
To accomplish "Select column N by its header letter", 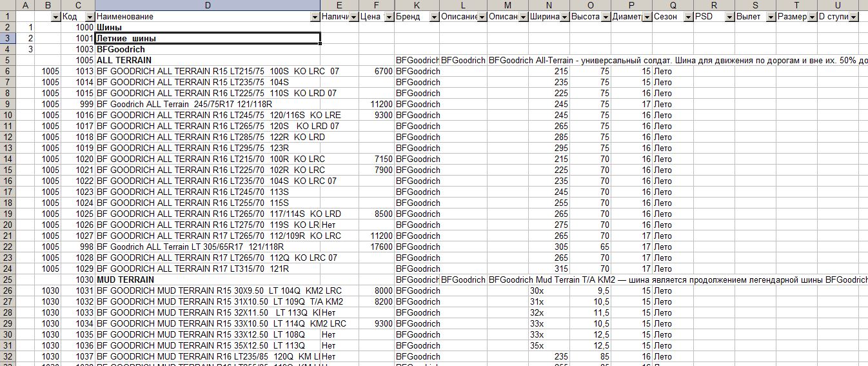I will [x=549, y=5].
